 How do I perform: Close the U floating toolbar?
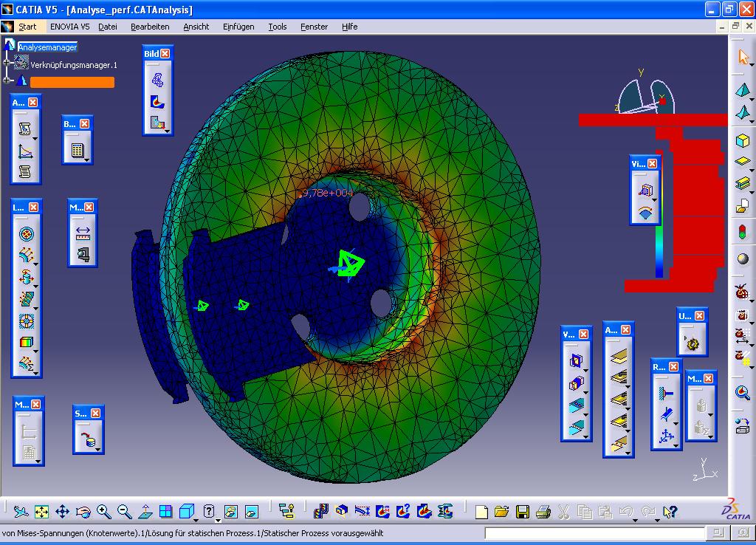700,316
